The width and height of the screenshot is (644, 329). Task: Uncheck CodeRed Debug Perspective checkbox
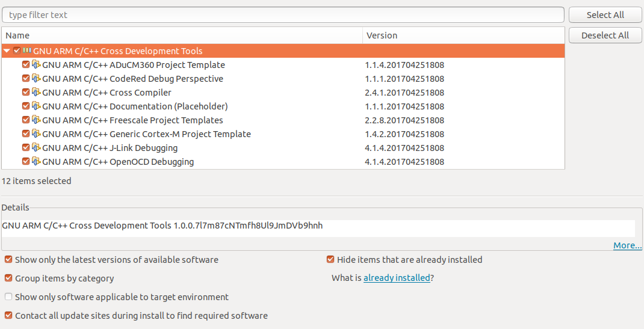click(26, 78)
